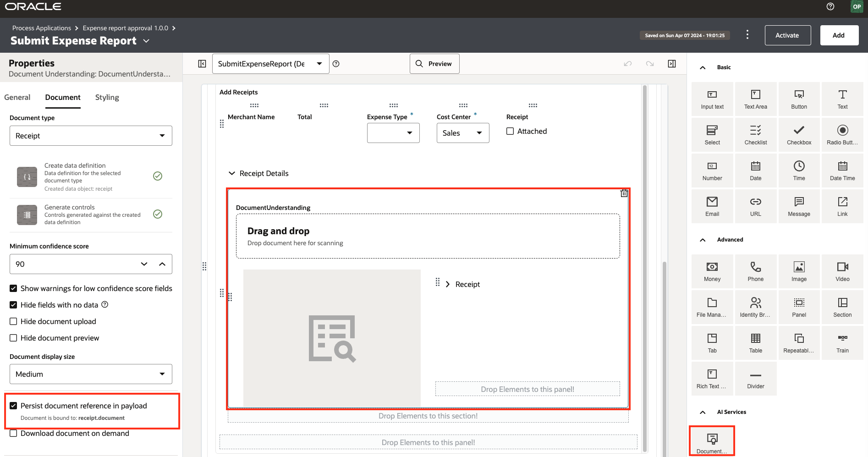
Task: Select the Train control icon
Action: 842,342
